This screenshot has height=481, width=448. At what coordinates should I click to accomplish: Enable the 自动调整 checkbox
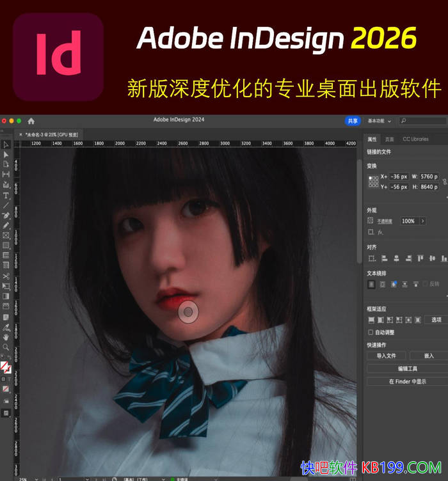(x=371, y=332)
